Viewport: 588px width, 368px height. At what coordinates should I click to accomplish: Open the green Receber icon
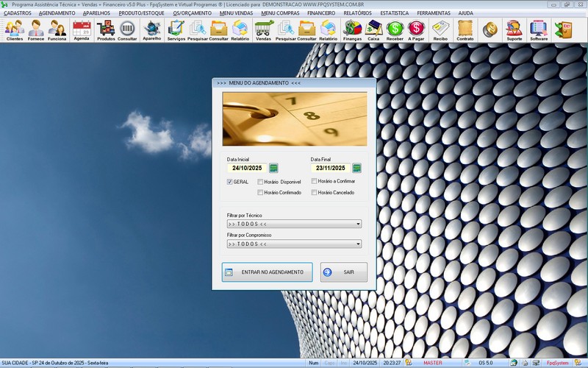coord(395,30)
